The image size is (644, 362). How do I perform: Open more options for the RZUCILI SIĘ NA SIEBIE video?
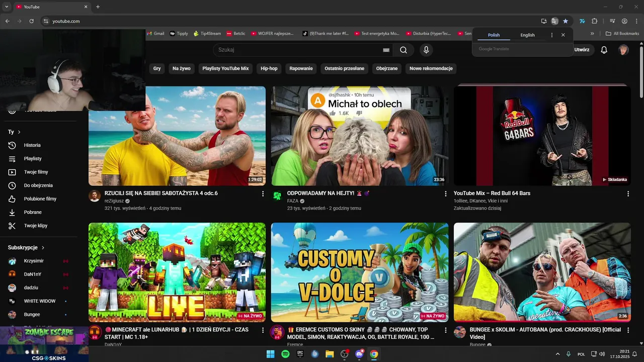(x=263, y=194)
